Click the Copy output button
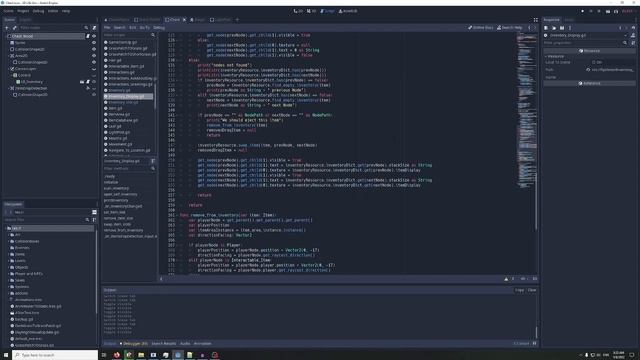 [x=520, y=290]
